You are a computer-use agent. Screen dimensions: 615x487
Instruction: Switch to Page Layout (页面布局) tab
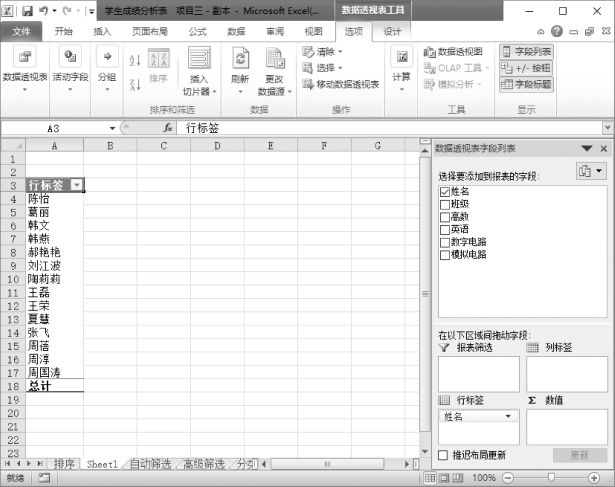pyautogui.click(x=150, y=31)
